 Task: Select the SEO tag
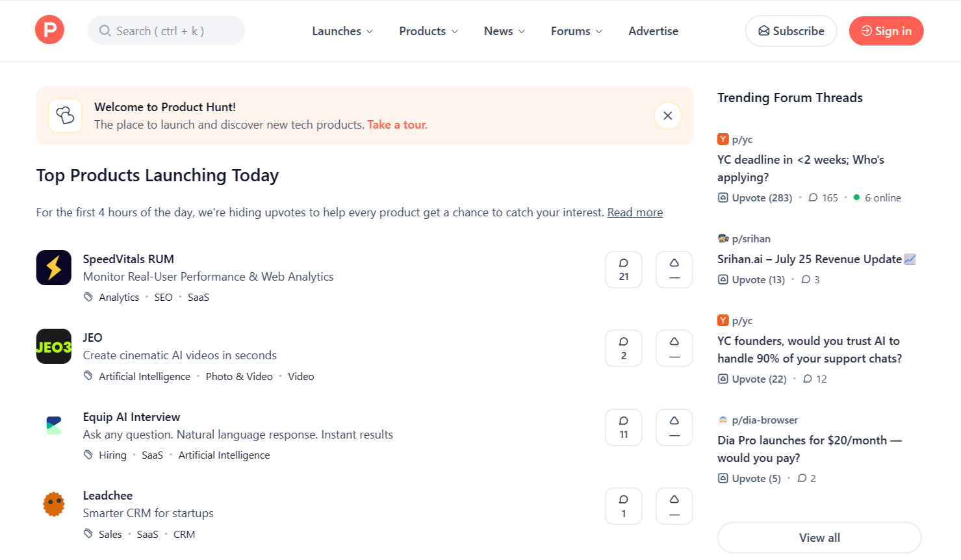pos(163,298)
